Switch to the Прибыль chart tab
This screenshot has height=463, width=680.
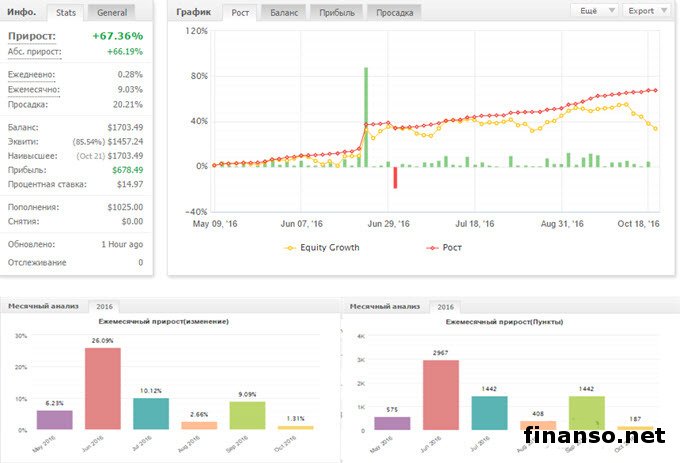(336, 12)
